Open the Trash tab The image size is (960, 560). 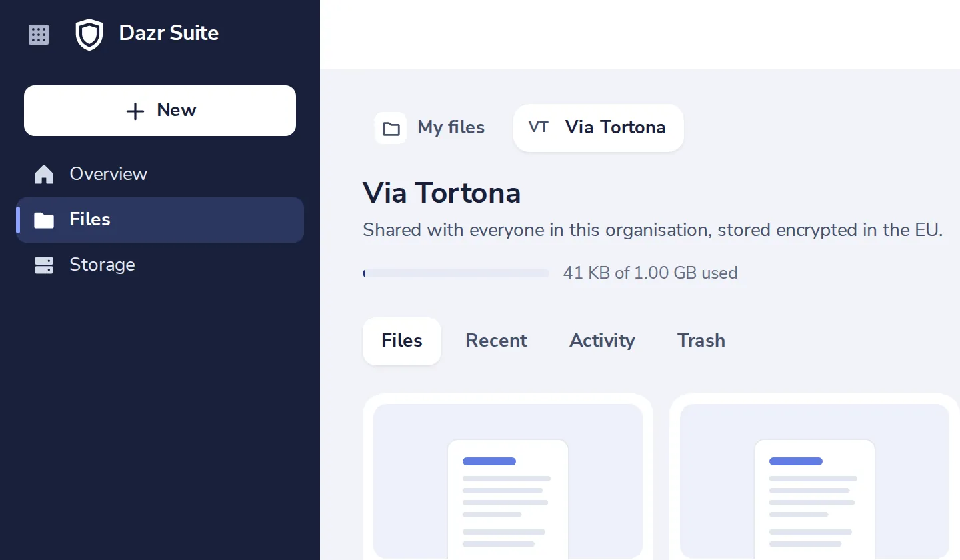pos(701,341)
